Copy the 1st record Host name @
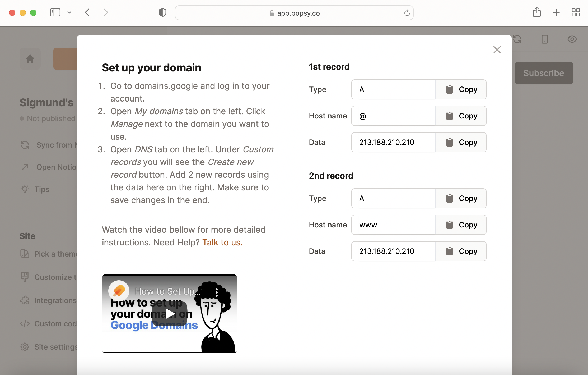 [x=461, y=116]
